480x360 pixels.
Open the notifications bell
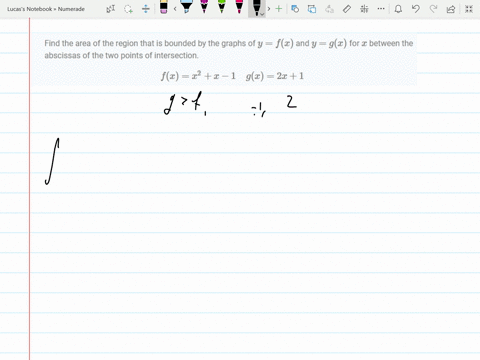click(398, 9)
